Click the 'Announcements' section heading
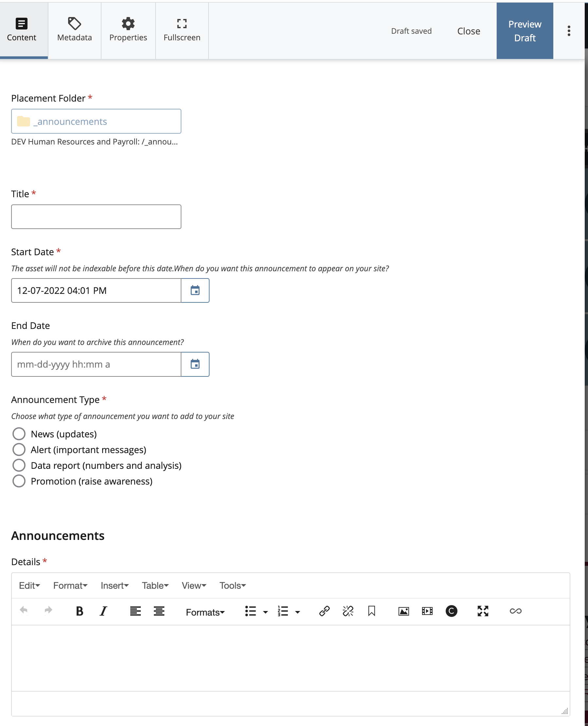The height and width of the screenshot is (726, 588). [x=58, y=536]
